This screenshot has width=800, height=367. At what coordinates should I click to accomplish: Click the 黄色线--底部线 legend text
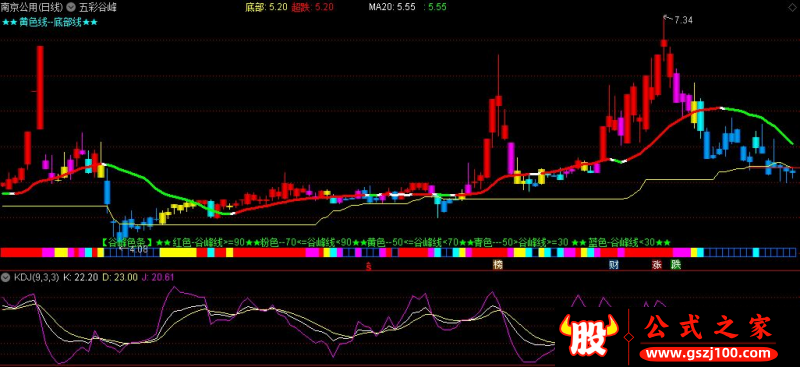pyautogui.click(x=50, y=22)
